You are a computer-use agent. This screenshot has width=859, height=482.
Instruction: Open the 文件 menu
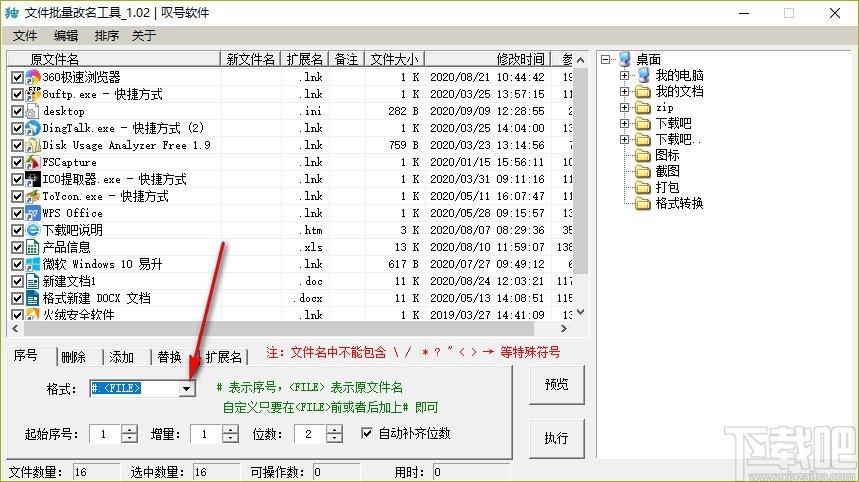click(25, 36)
